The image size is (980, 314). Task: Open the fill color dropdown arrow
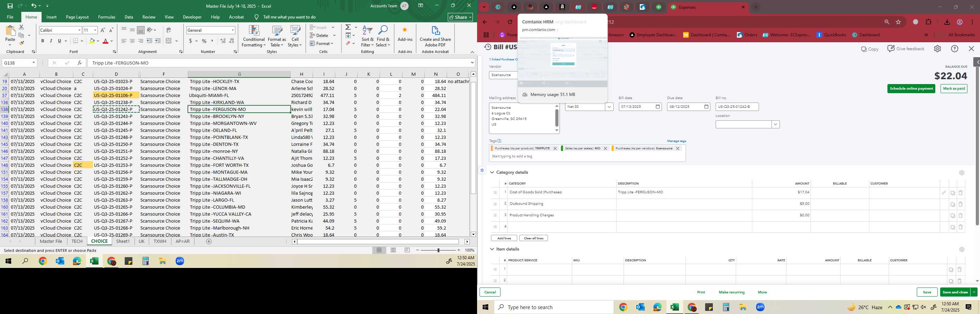(x=98, y=41)
